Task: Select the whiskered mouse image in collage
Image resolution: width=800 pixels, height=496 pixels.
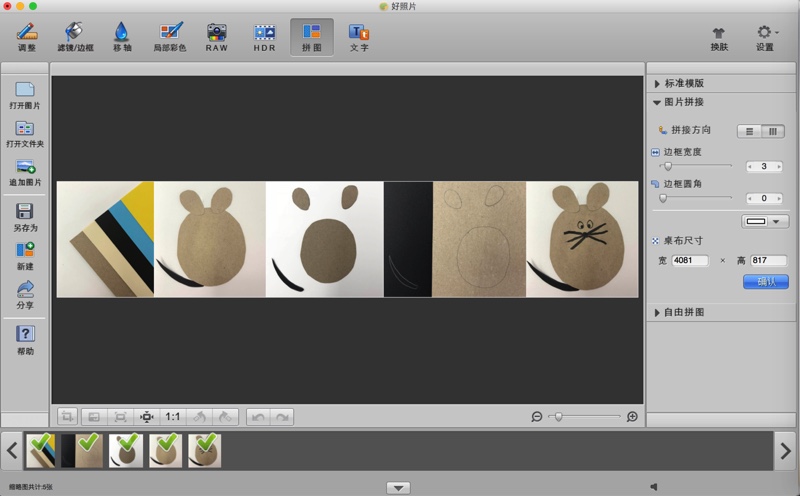Action: (582, 239)
